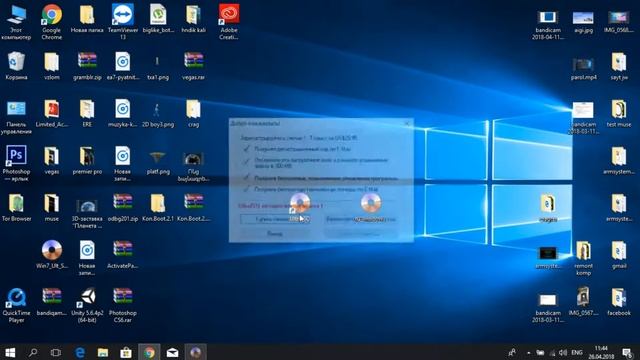Select the Новая папка folder on desktop
The height and width of the screenshot is (360, 640).
click(x=87, y=19)
